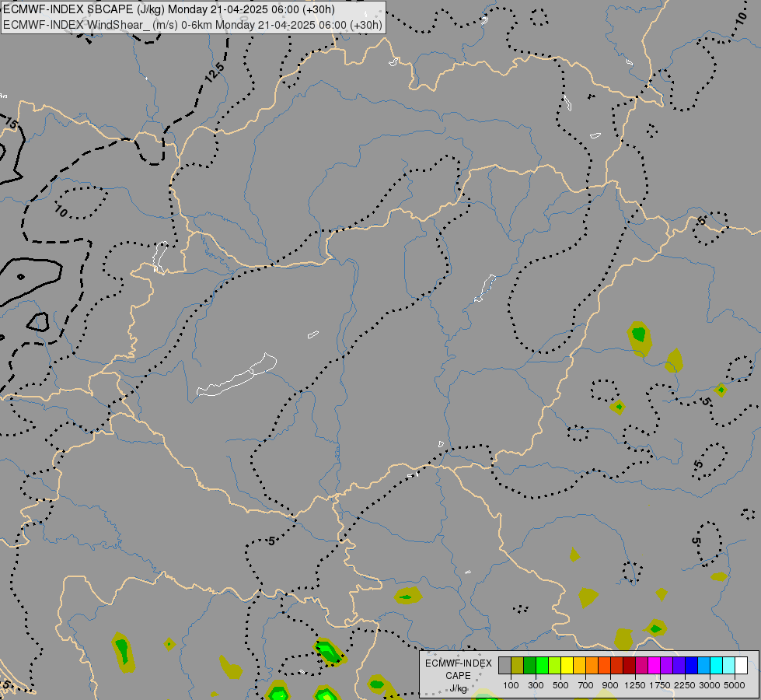Select the dark green legend swatch

pyautogui.click(x=529, y=666)
